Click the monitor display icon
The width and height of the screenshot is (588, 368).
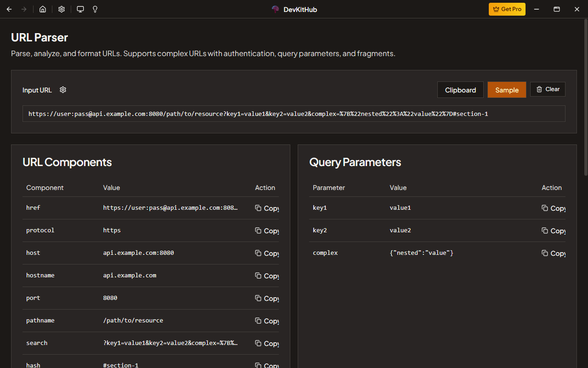coord(80,9)
